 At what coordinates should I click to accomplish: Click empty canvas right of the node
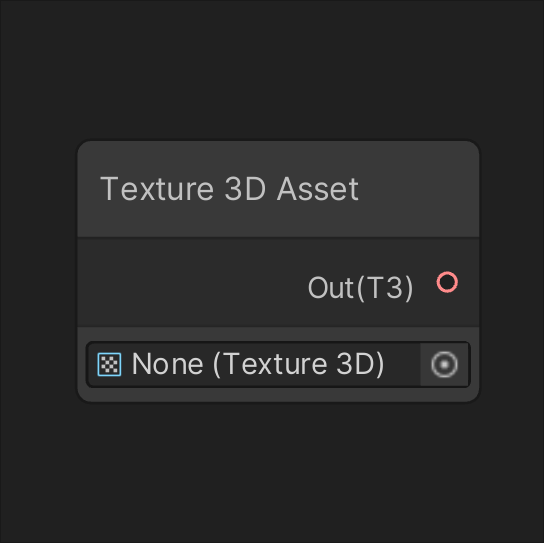[512, 271]
